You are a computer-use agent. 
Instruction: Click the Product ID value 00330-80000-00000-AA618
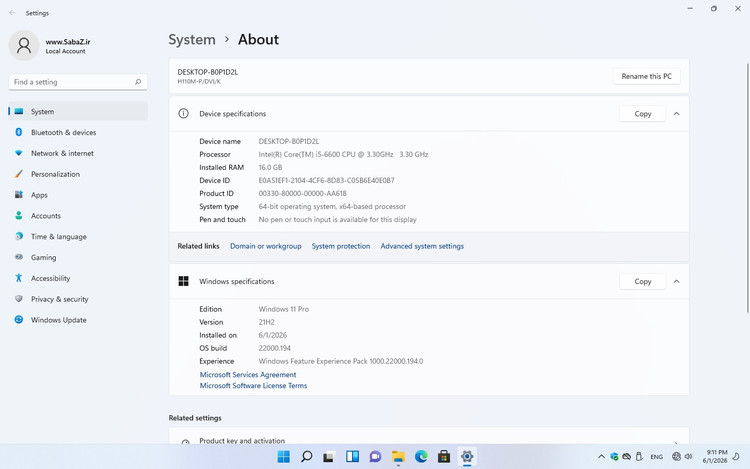click(x=302, y=193)
